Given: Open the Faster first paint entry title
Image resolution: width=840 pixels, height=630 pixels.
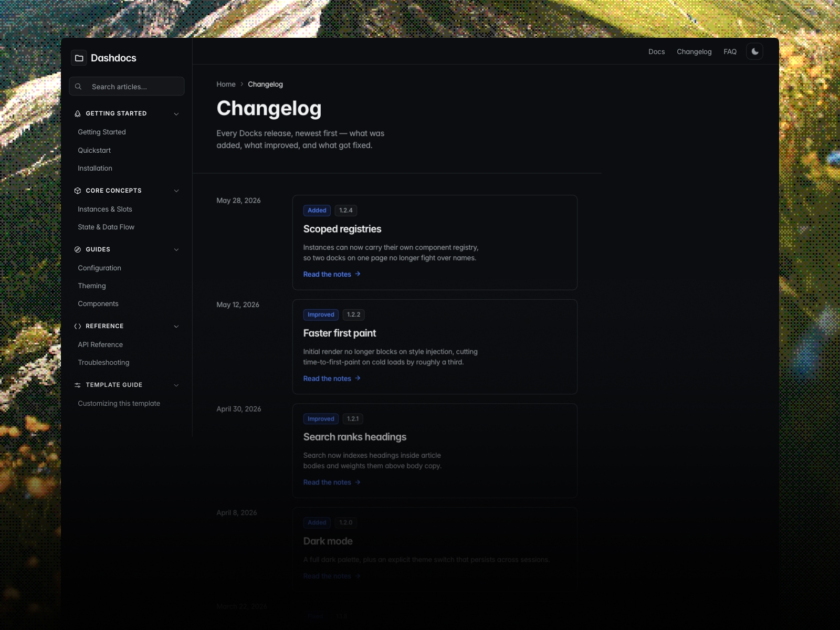Looking at the screenshot, I should [340, 333].
